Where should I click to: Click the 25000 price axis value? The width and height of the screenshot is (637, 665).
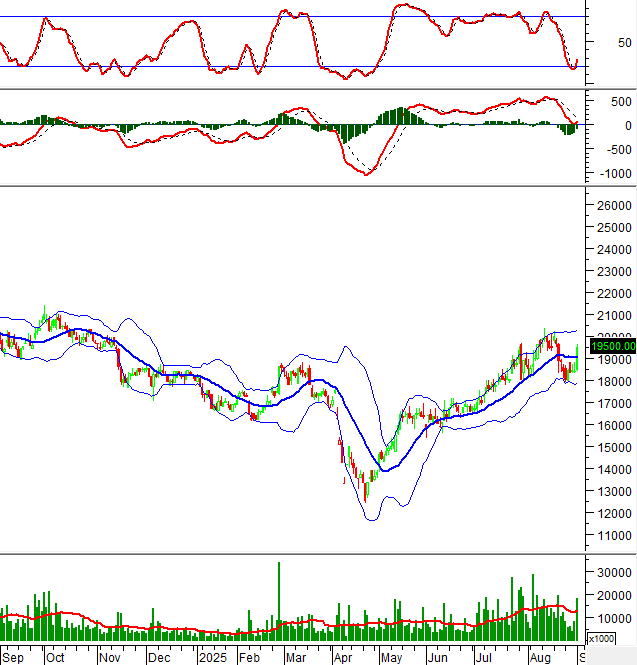(x=614, y=228)
